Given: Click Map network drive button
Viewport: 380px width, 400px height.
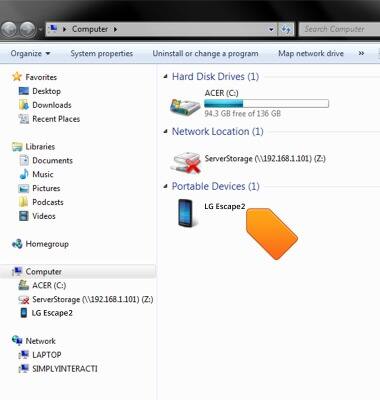Looking at the screenshot, I should [311, 53].
